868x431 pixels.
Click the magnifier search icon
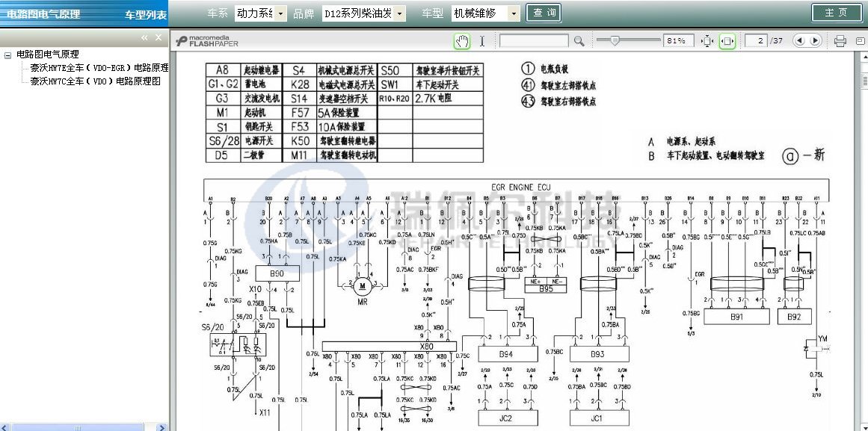coord(579,41)
